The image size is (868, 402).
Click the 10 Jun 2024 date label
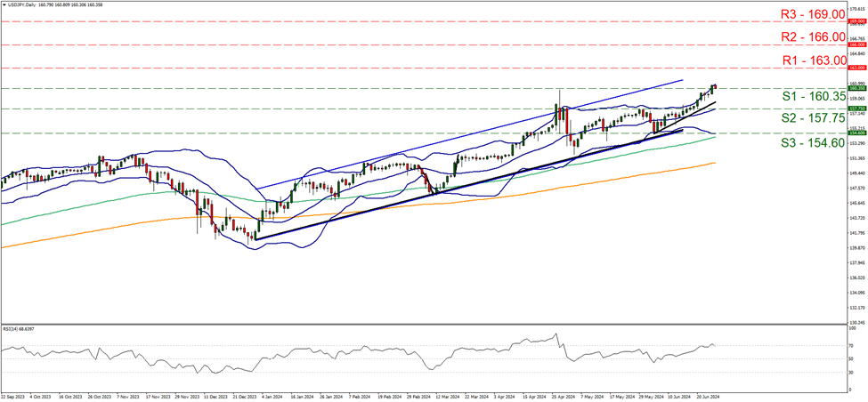(x=680, y=397)
